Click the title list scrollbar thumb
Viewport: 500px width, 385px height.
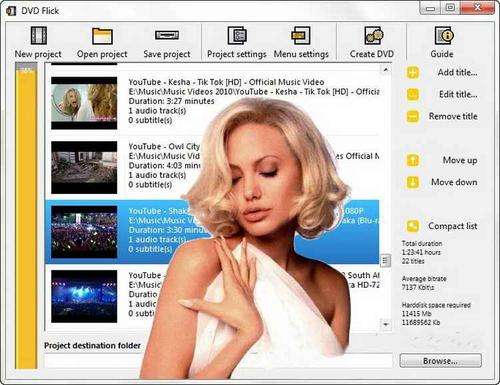[385, 260]
